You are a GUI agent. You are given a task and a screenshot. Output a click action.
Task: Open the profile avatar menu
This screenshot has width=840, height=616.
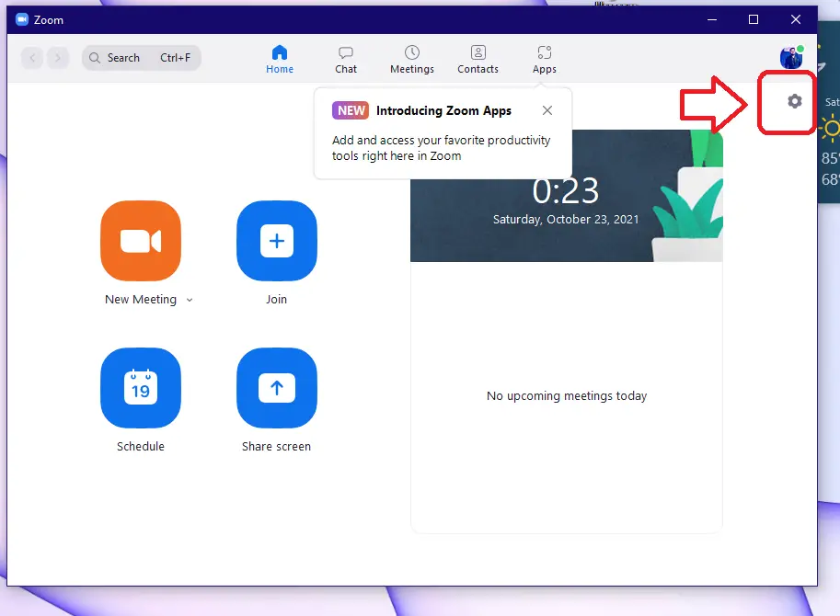(792, 57)
